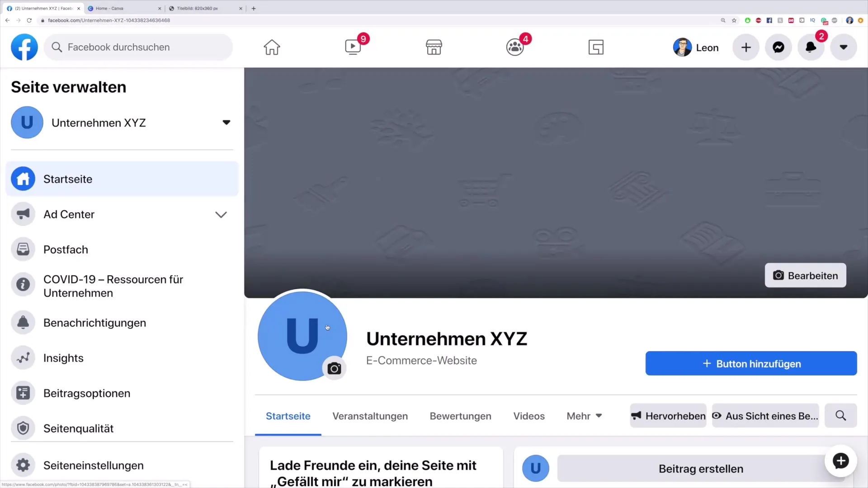Expand the Ad Center dropdown
Image resolution: width=868 pixels, height=488 pixels.
221,215
